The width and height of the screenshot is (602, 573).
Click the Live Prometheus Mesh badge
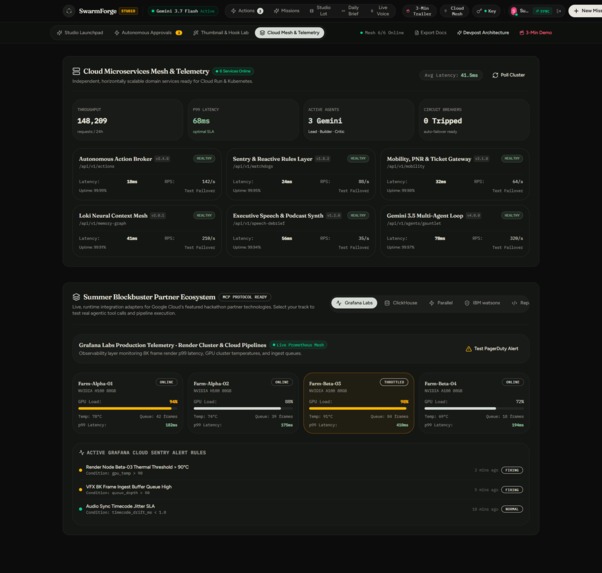pyautogui.click(x=298, y=345)
